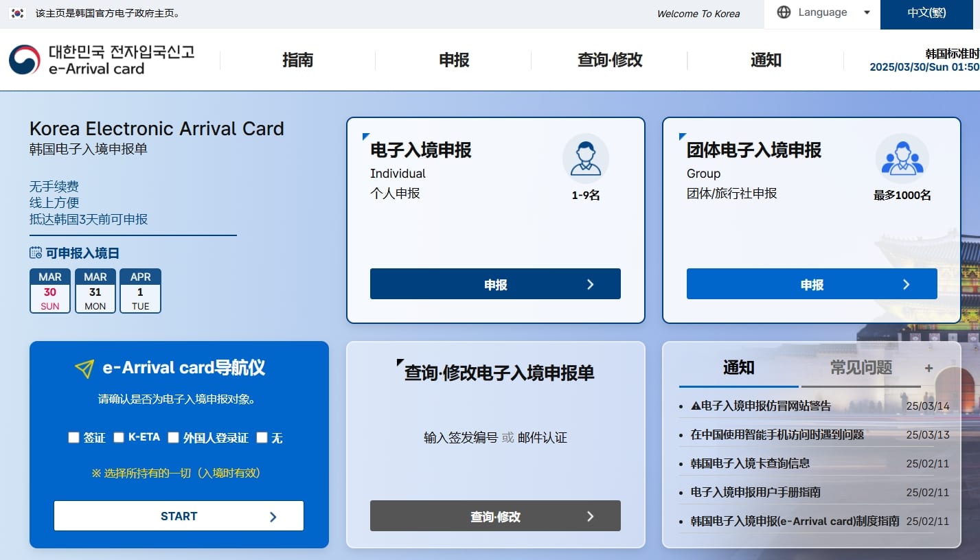Check the 签证 checkbox
This screenshot has height=560, width=980.
73,438
